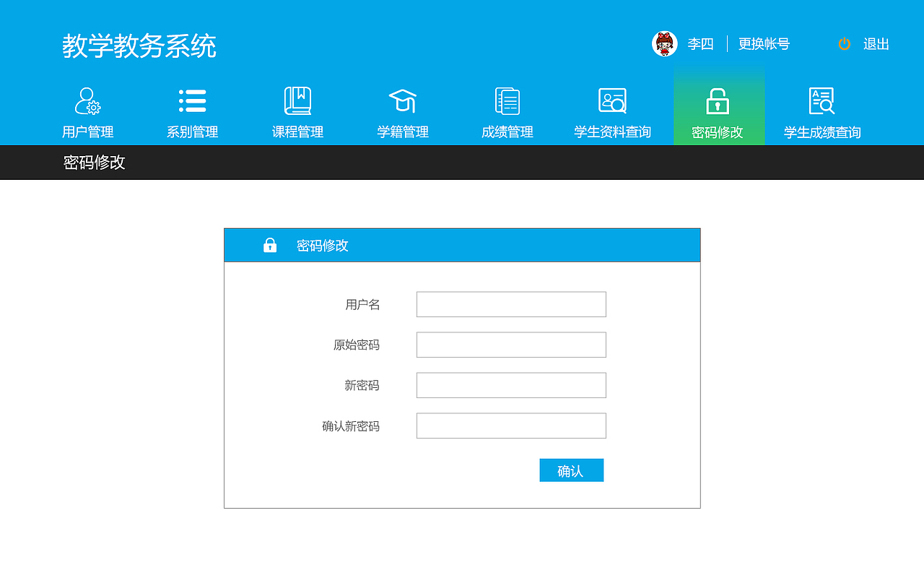This screenshot has height=578, width=924.
Task: Switch account via 更换帐号 link
Action: point(763,44)
